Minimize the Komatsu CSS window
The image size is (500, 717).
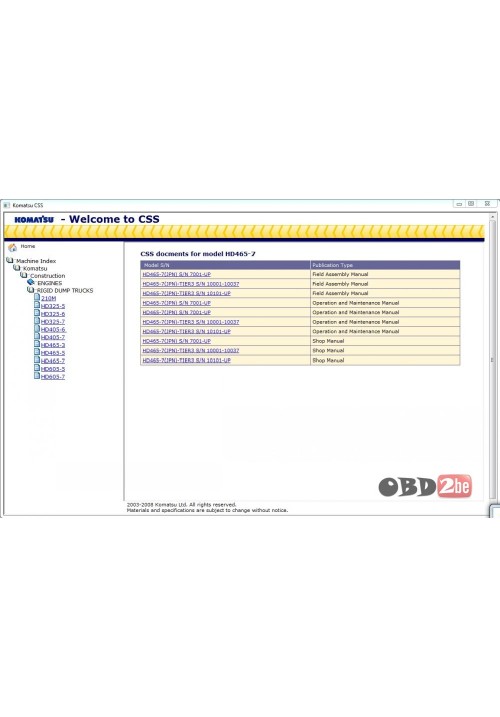(459, 204)
